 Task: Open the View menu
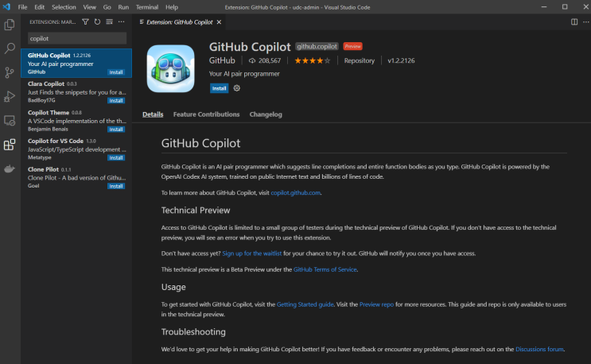[x=89, y=7]
